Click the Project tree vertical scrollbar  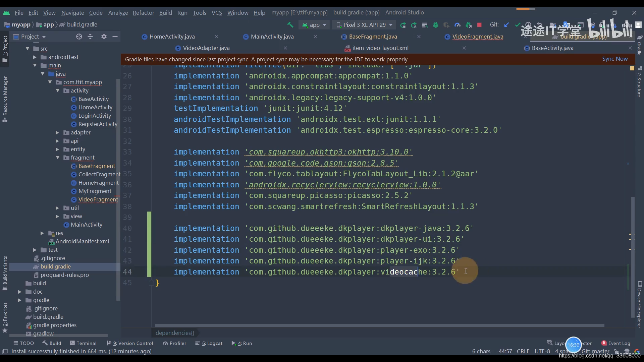click(118, 190)
